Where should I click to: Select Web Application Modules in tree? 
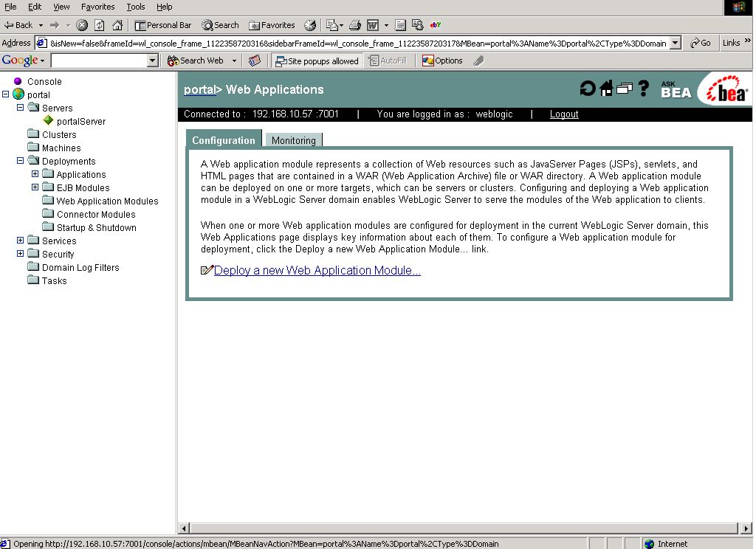(x=107, y=201)
